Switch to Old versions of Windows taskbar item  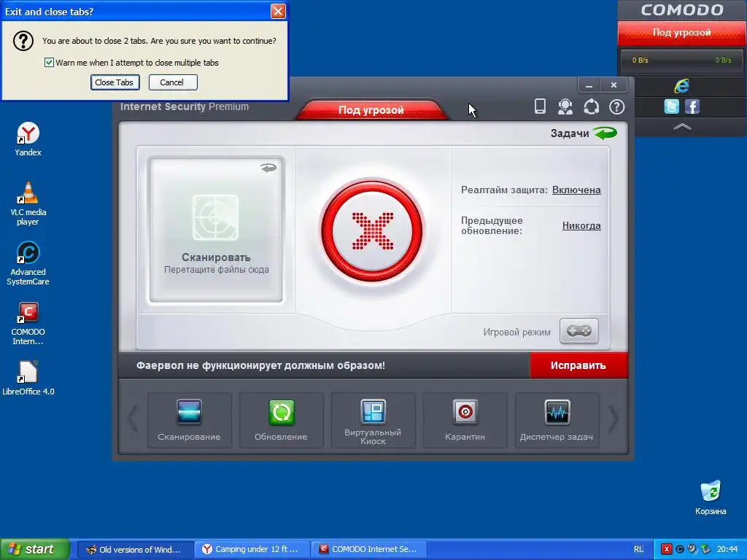(135, 549)
